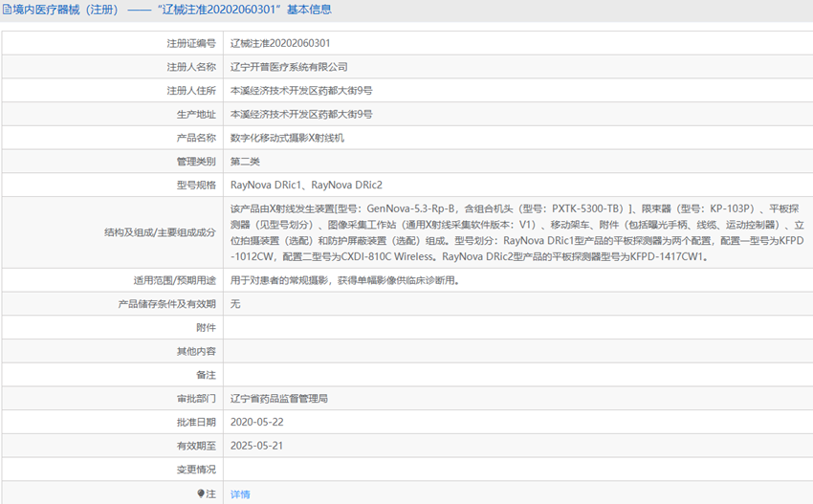
Task: Click the 第二类 management category value
Action: pyautogui.click(x=245, y=162)
